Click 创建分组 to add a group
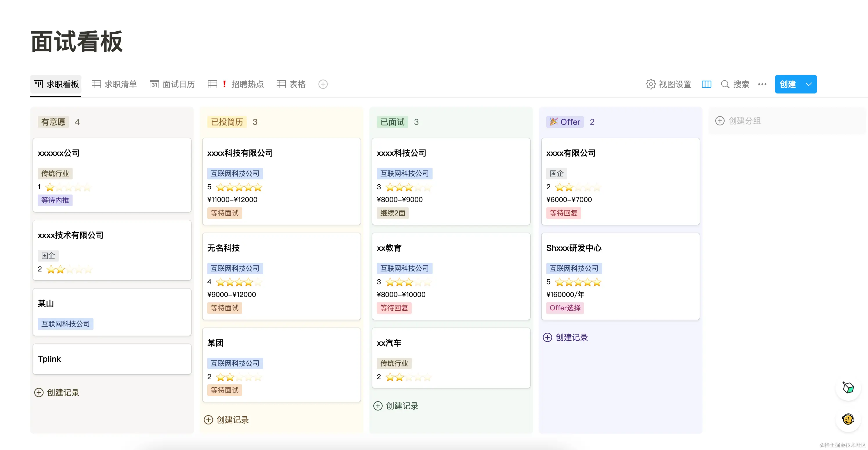Image resolution: width=868 pixels, height=450 pixels. (738, 121)
